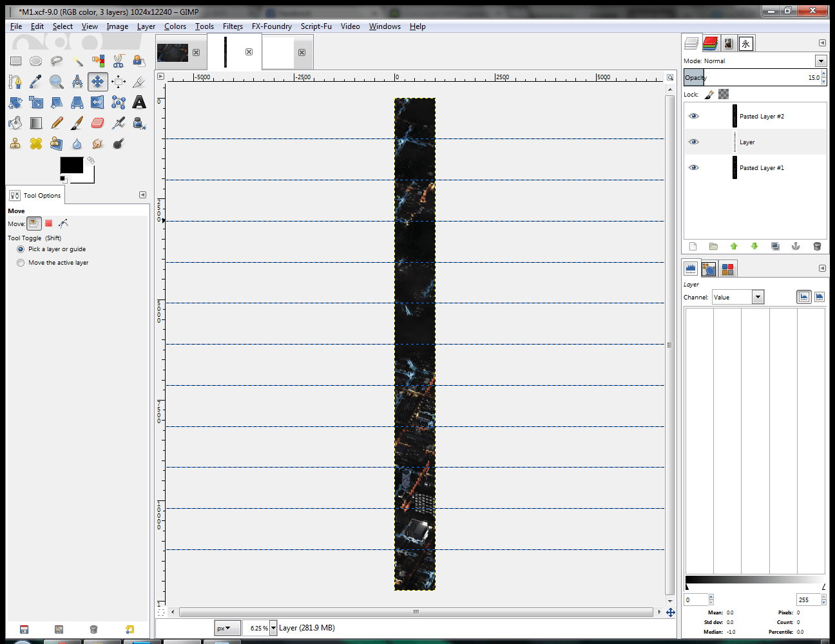
Task: Switch to the Fonts dock tab
Action: 745,43
